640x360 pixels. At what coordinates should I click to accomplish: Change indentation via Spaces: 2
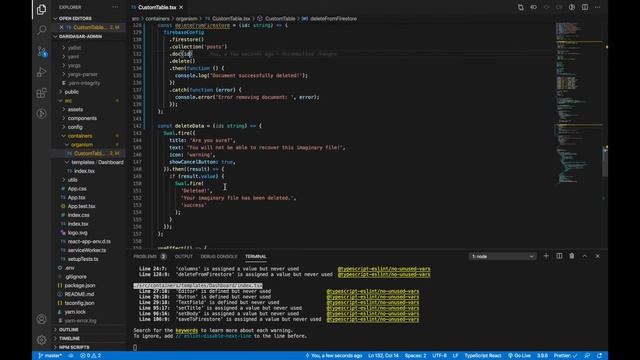(x=415, y=356)
